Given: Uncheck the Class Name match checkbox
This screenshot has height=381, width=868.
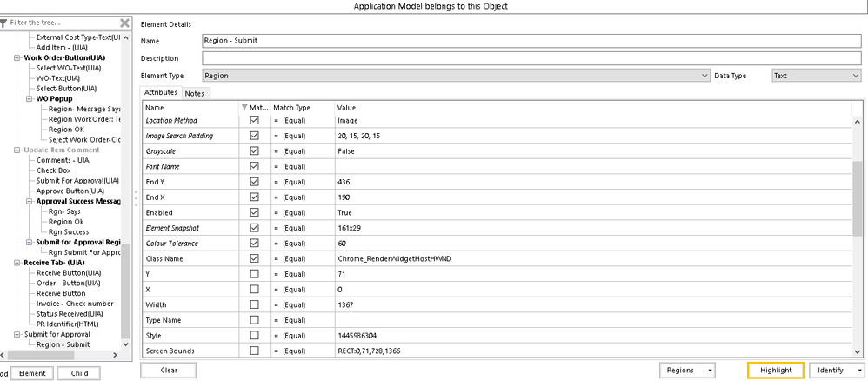Looking at the screenshot, I should [x=254, y=258].
